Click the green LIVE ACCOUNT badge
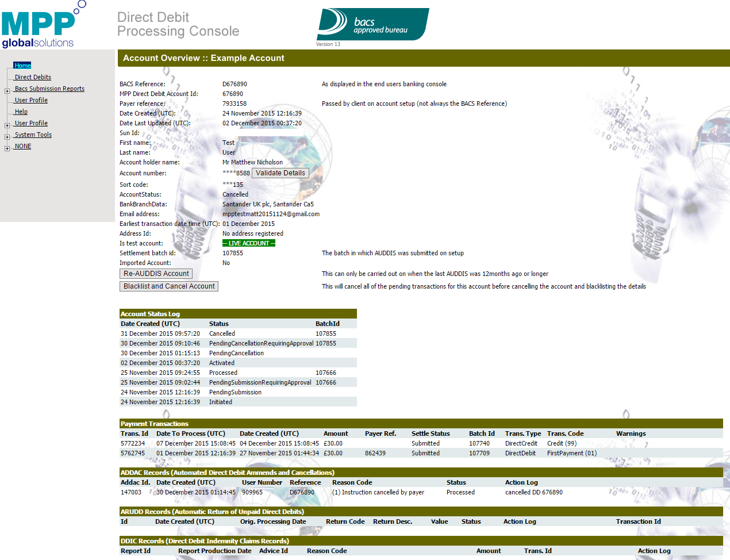 [249, 243]
